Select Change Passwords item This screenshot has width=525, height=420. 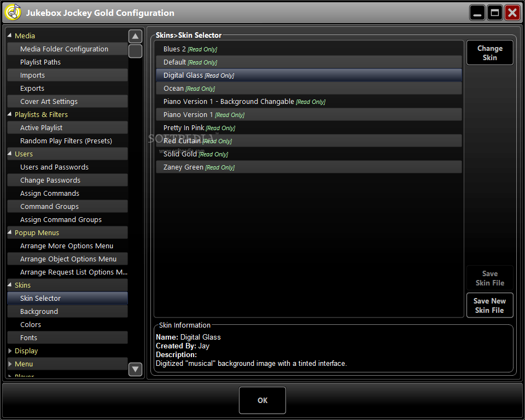pyautogui.click(x=67, y=180)
